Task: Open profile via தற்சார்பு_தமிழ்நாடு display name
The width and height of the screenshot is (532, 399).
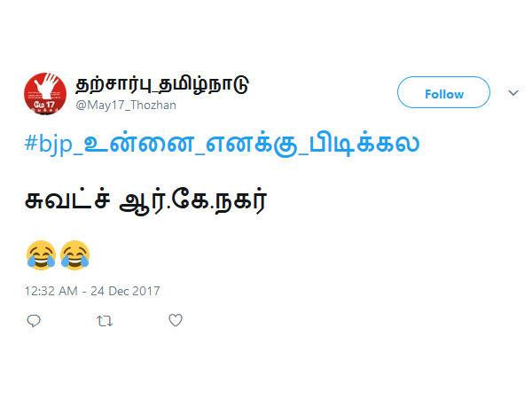Action: [162, 85]
